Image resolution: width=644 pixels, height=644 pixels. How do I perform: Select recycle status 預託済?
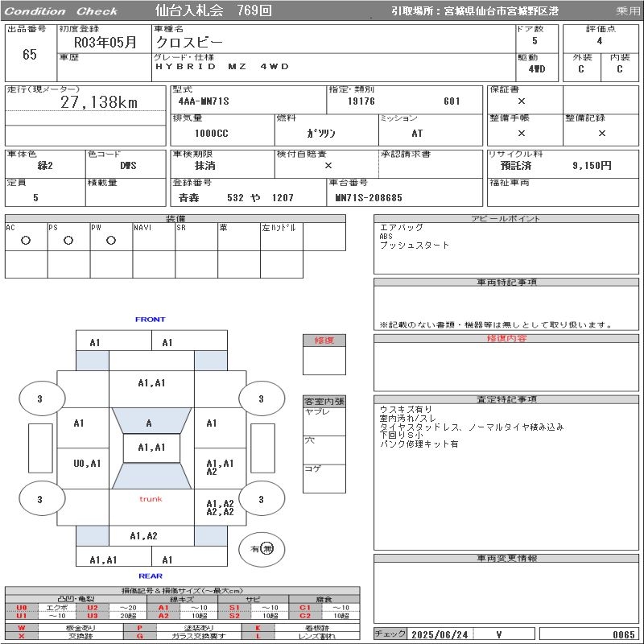coord(516,166)
